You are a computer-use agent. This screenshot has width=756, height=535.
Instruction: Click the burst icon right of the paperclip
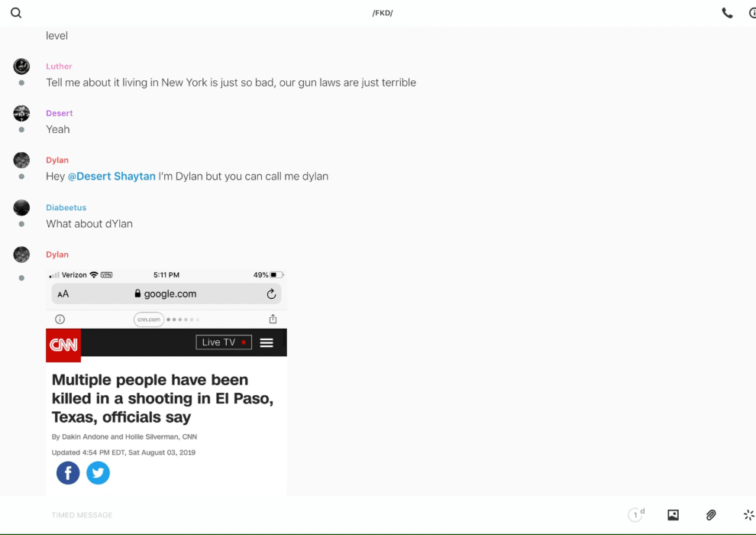coord(748,515)
